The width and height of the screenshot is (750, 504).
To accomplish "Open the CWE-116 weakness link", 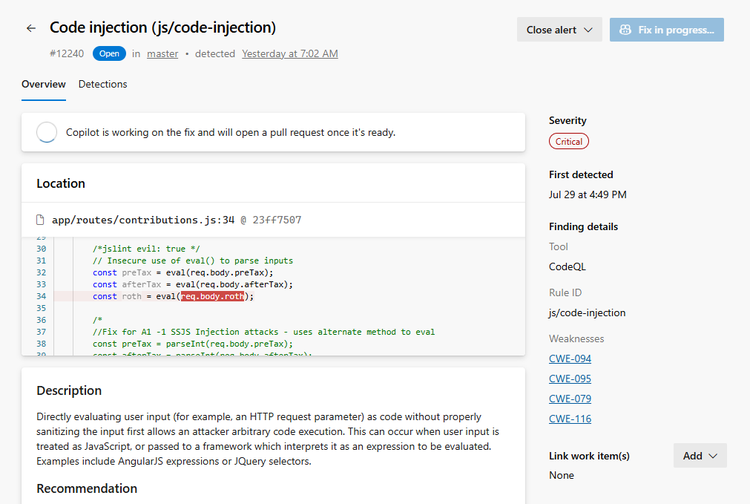I will [570, 419].
